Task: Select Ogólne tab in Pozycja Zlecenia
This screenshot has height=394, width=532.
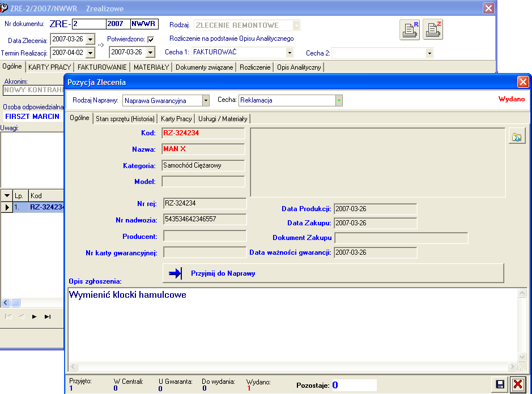Action: point(79,118)
